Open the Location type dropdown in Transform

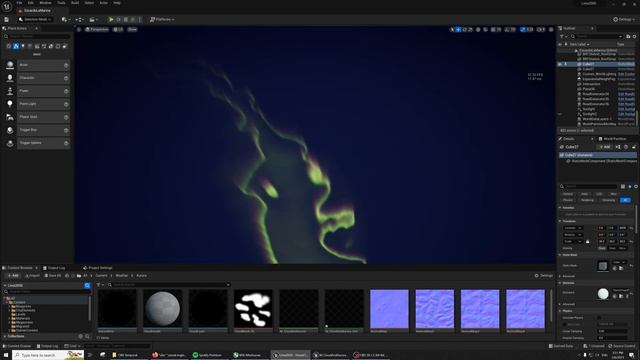(573, 228)
